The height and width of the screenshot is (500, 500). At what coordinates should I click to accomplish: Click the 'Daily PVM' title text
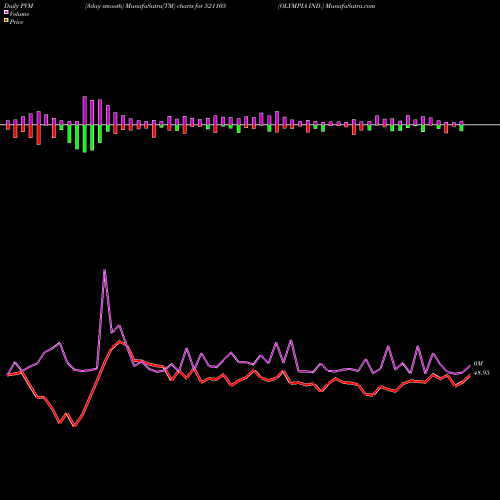19,6
